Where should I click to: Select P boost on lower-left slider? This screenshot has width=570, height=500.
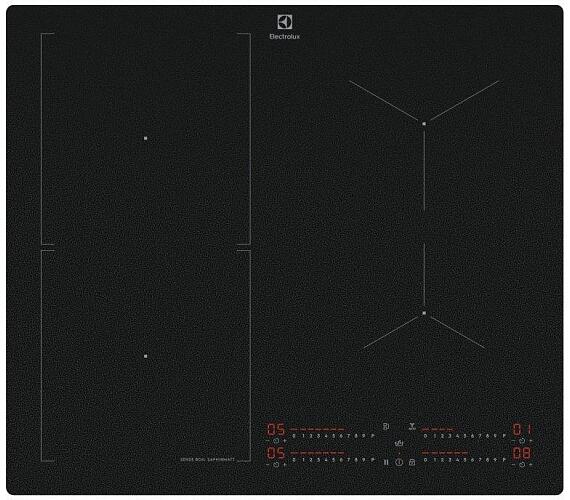(372, 460)
